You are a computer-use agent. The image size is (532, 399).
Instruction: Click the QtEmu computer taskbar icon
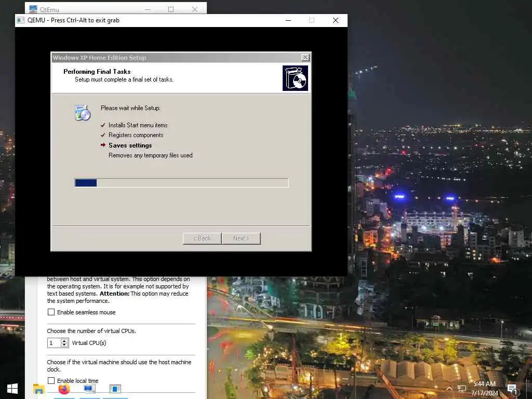tap(89, 389)
